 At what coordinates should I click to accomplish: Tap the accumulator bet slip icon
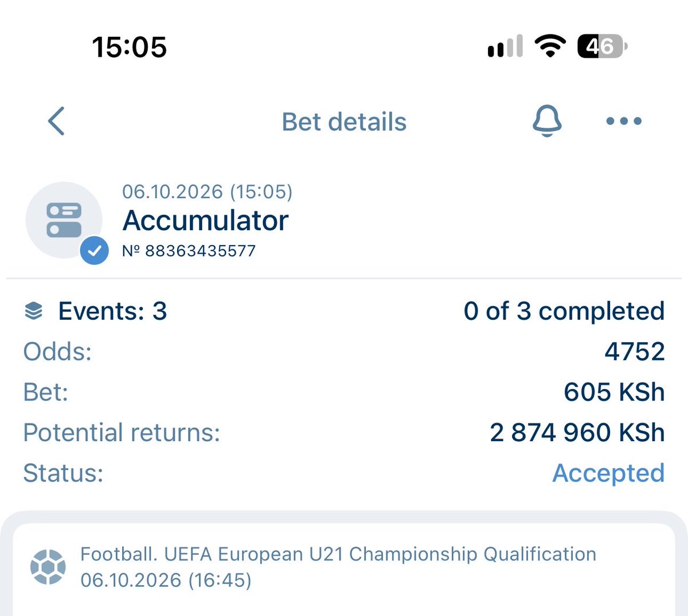click(64, 220)
